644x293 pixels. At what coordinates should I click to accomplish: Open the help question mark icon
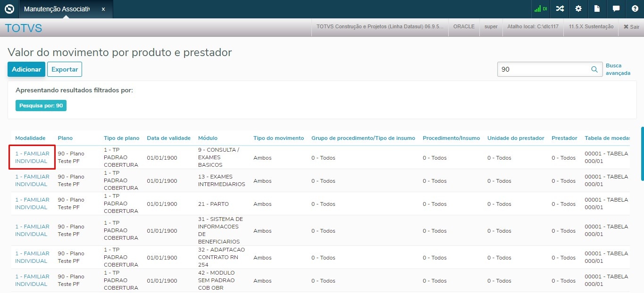coord(635,9)
